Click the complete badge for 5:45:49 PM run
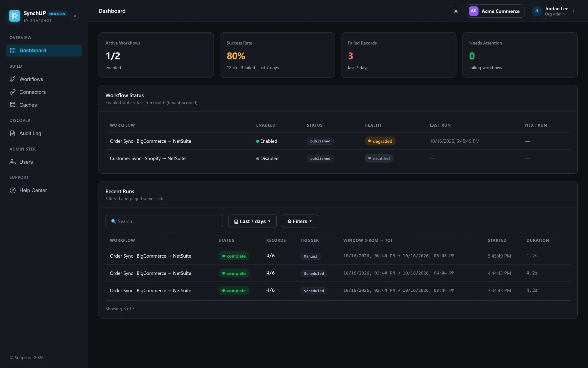This screenshot has height=368, width=588. tap(234, 256)
